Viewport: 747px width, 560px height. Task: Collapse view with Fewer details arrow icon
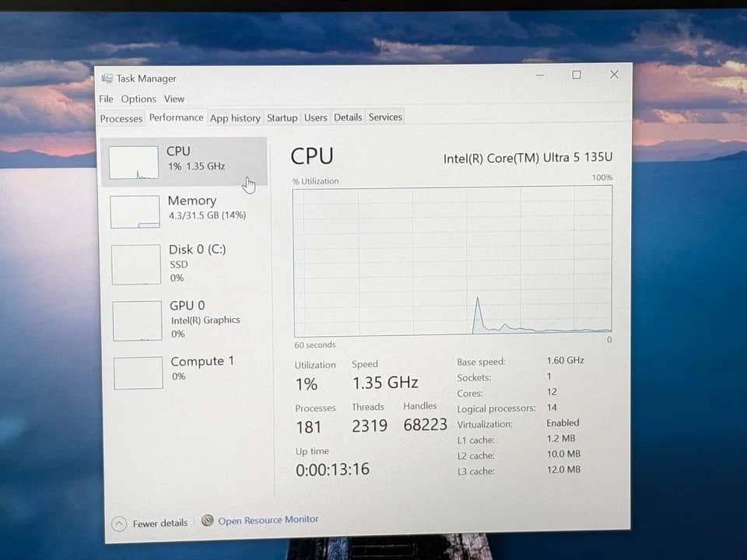point(119,523)
